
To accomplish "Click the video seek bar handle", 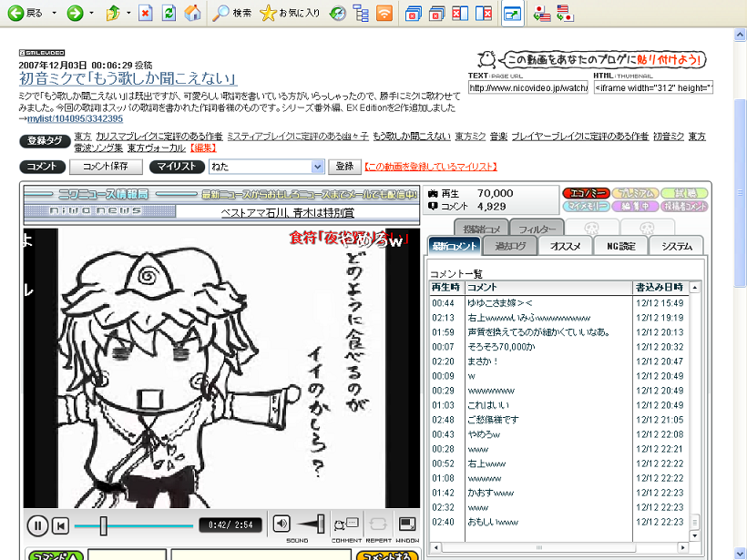I will coord(103,525).
